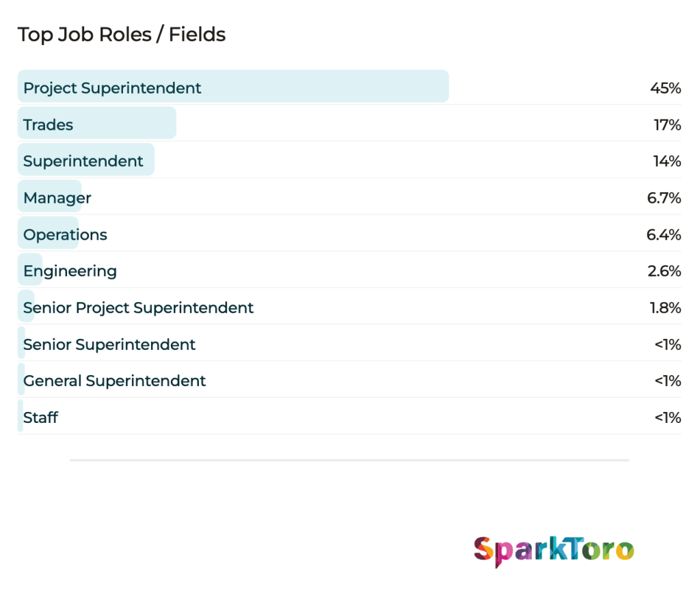Image resolution: width=700 pixels, height=591 pixels.
Task: Click the Trades row label
Action: (49, 125)
